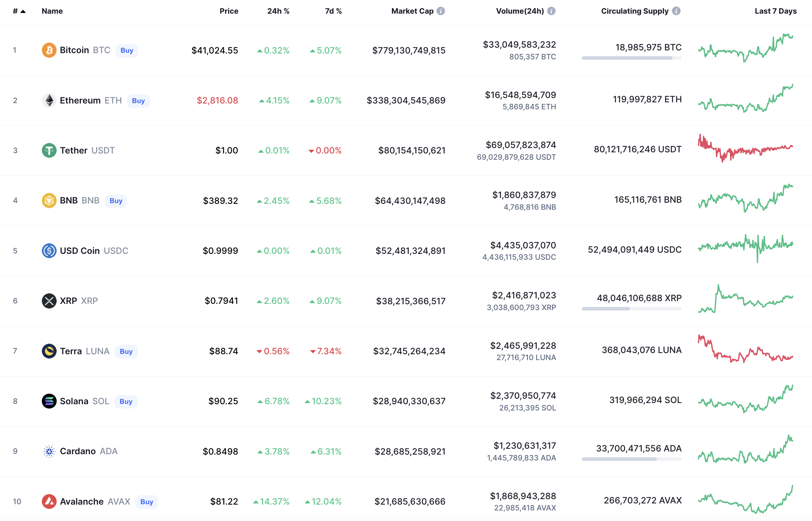Open the Market Cap info tooltip icon
Viewport: 812px width, 521px height.
pyautogui.click(x=441, y=11)
